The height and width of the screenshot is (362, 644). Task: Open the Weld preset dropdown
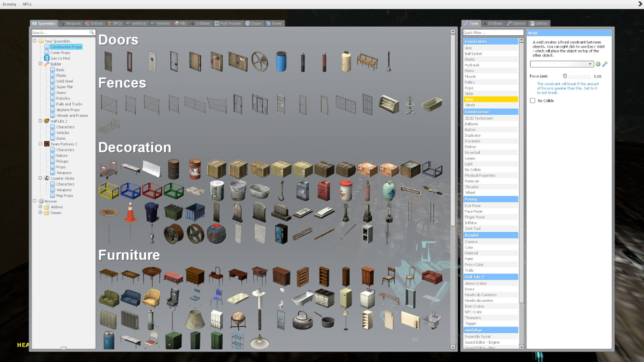[561, 64]
